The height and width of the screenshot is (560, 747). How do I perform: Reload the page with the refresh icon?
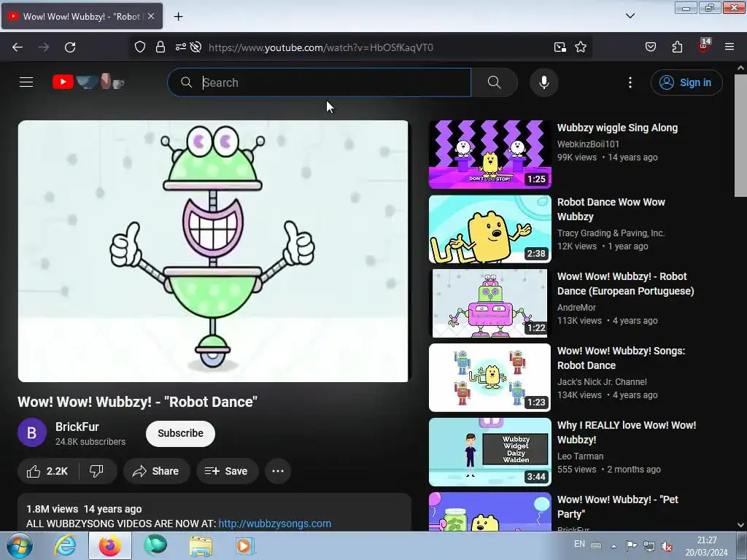(x=70, y=47)
